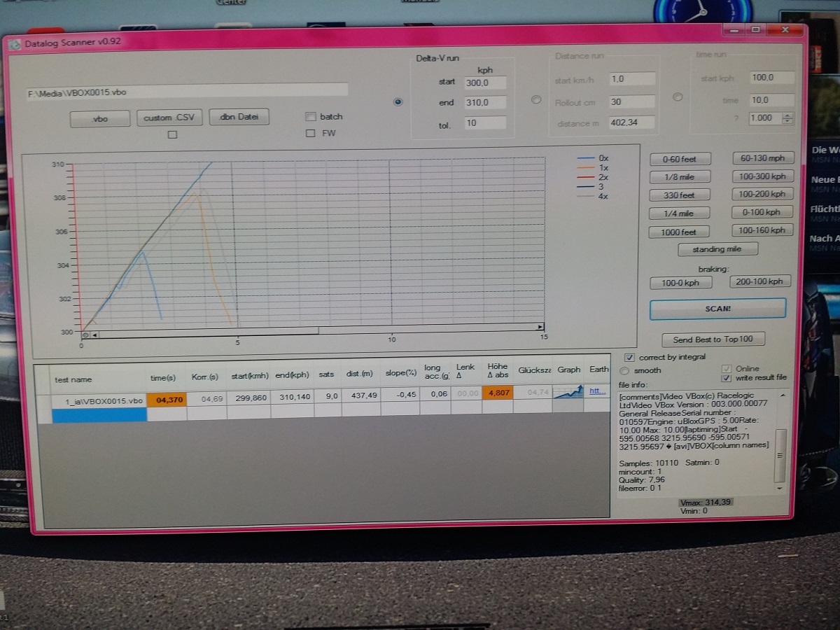Image resolution: width=840 pixels, height=630 pixels.
Task: Select the Distance run radio button
Action: (x=536, y=99)
